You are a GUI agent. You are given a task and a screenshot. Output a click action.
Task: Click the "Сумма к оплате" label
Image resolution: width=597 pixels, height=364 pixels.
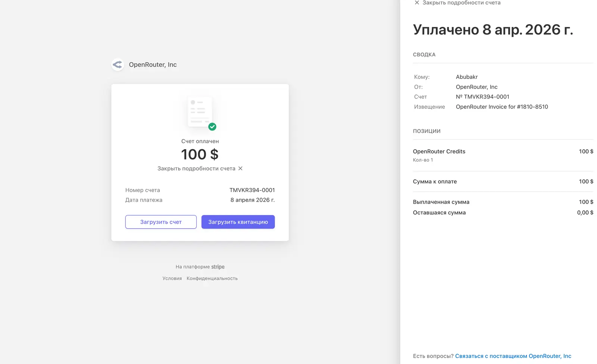pyautogui.click(x=435, y=182)
